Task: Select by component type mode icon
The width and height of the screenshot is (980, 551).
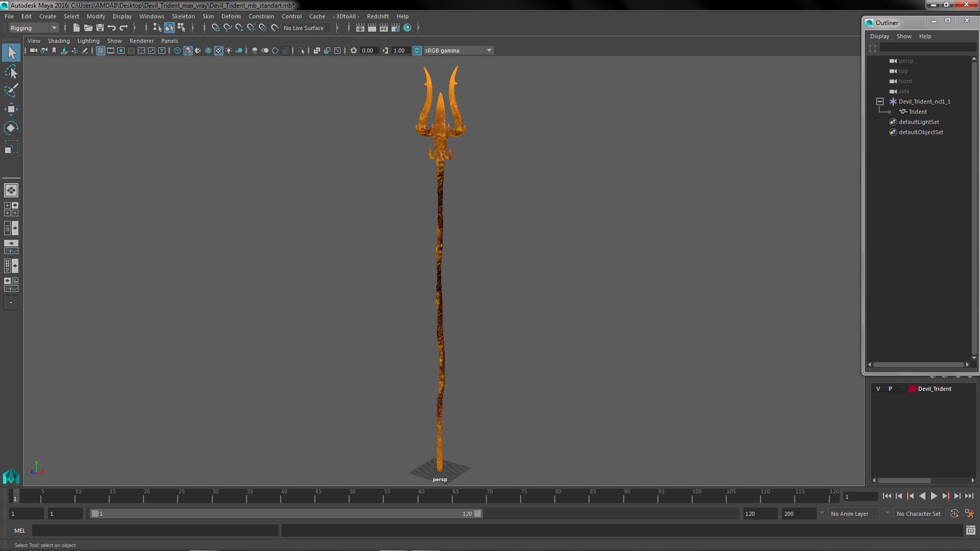Action: pos(181,28)
